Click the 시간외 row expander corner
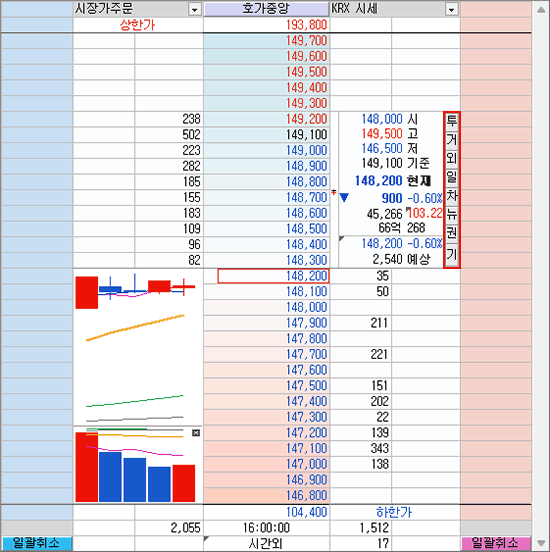 tap(206, 538)
